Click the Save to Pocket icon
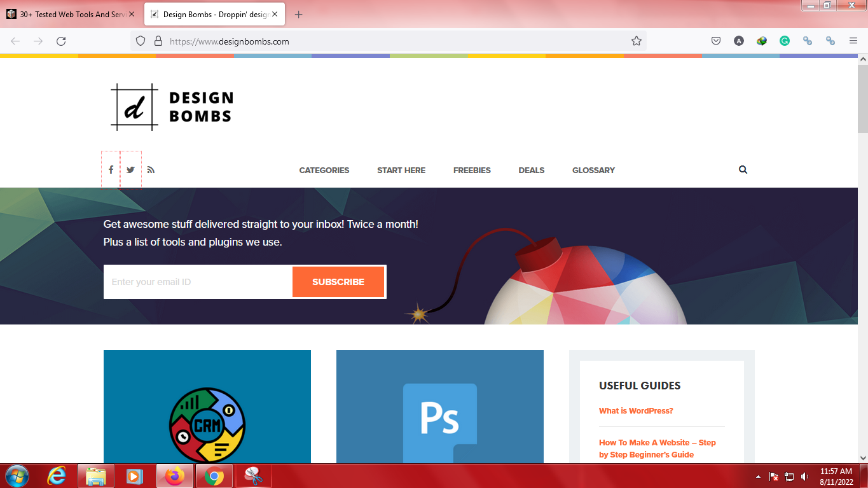868x488 pixels. [x=716, y=41]
